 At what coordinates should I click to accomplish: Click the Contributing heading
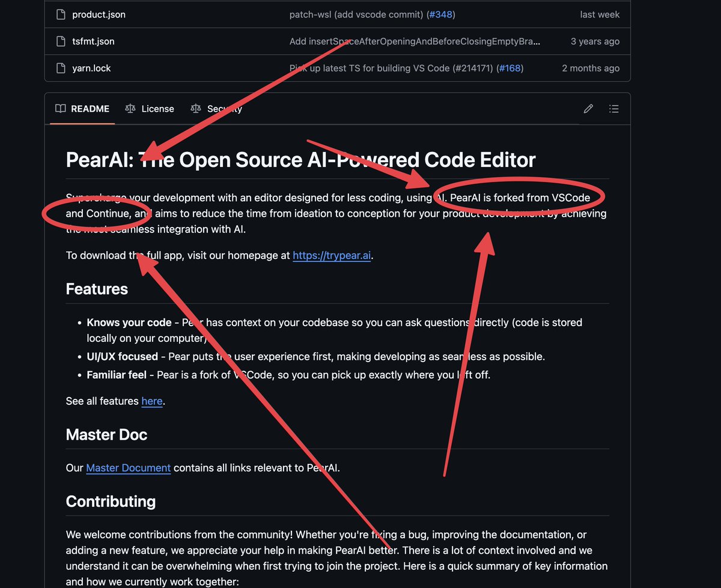tap(111, 501)
